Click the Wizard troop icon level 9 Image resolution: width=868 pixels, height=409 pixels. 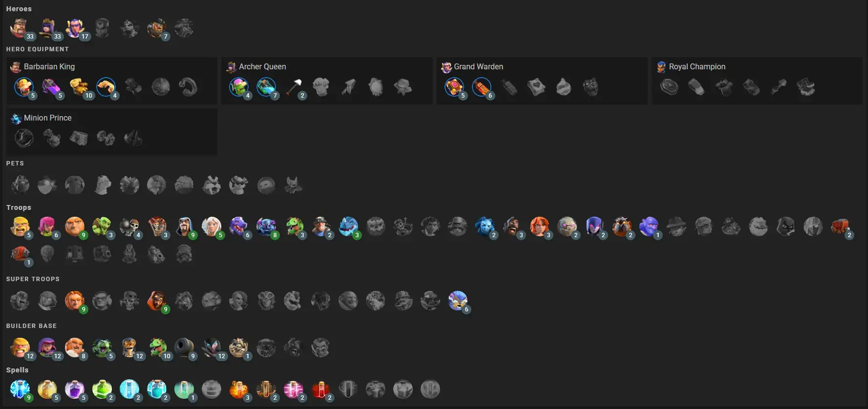tap(184, 226)
